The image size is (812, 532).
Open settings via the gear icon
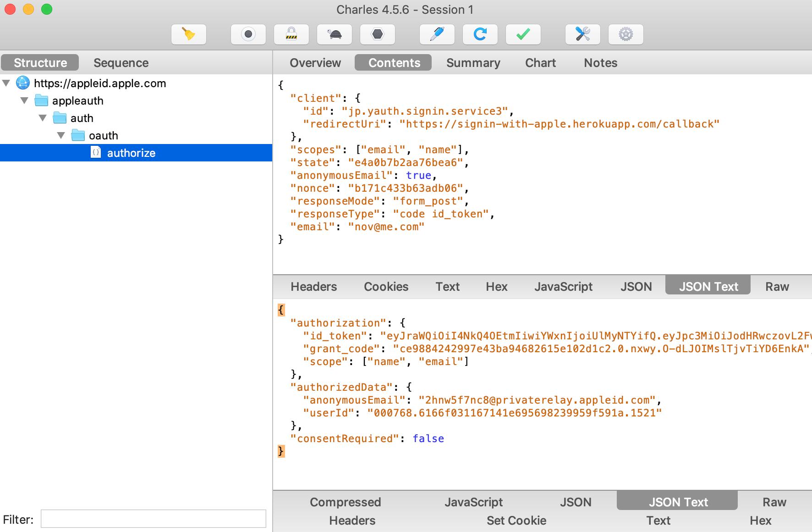[626, 34]
